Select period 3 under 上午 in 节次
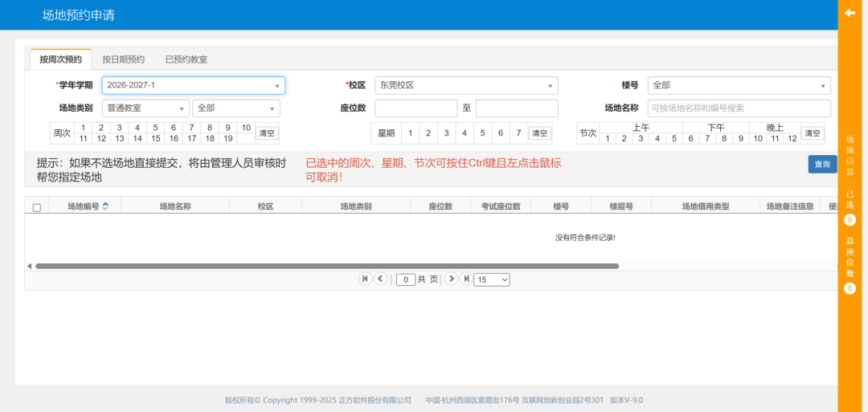This screenshot has height=412, width=868. (641, 139)
